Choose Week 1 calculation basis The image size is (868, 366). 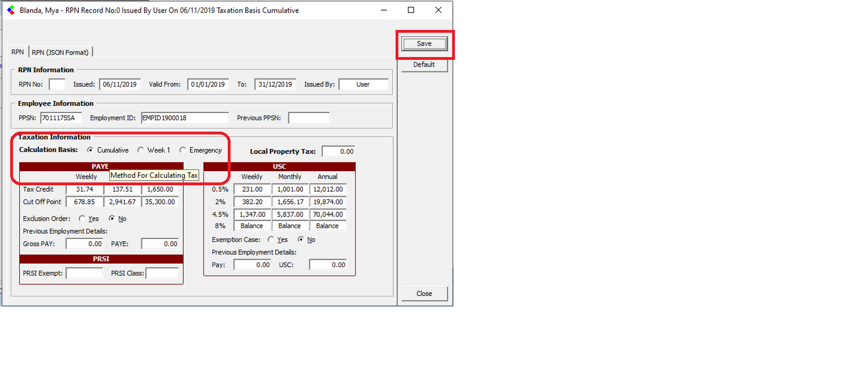[141, 150]
